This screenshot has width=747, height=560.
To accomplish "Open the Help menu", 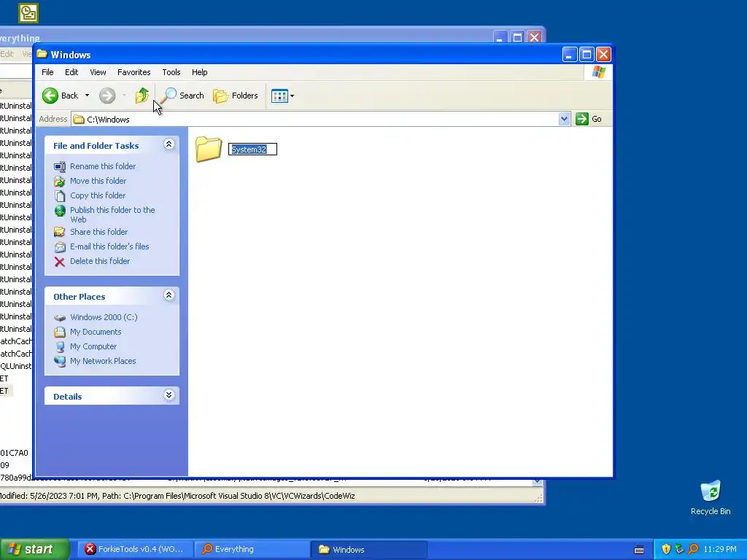I will coord(200,72).
